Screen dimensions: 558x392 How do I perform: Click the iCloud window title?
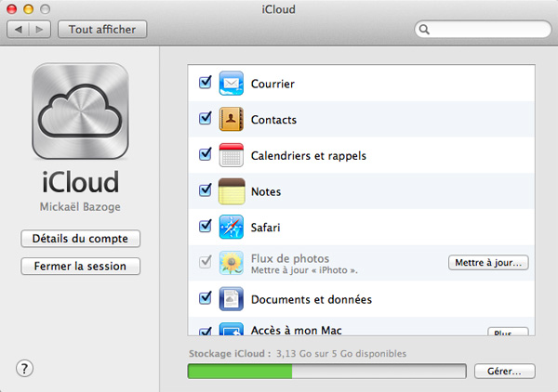[279, 9]
